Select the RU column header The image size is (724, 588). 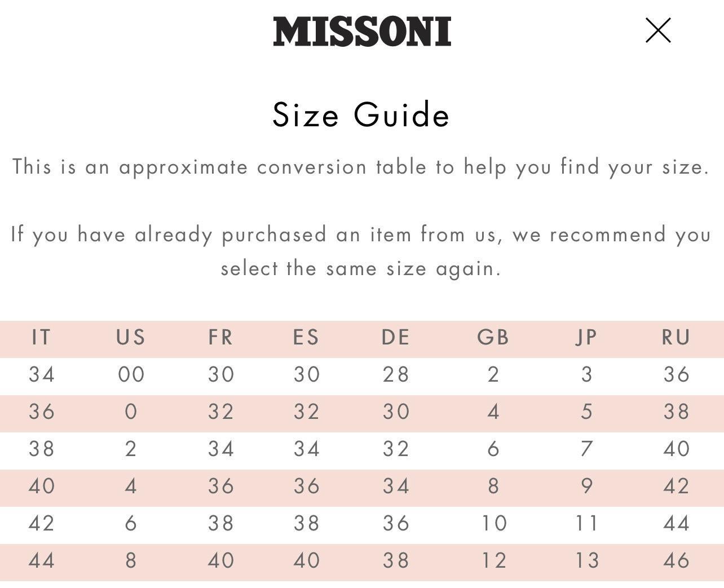click(x=676, y=337)
